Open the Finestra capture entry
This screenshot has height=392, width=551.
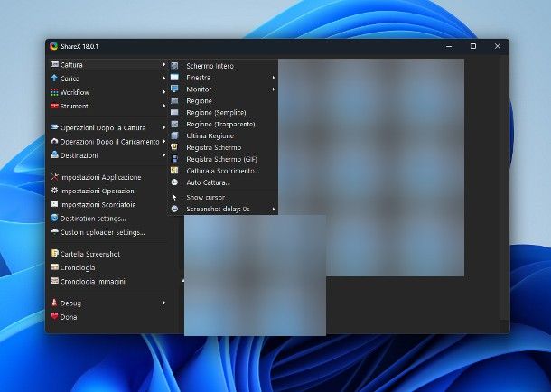pos(223,78)
